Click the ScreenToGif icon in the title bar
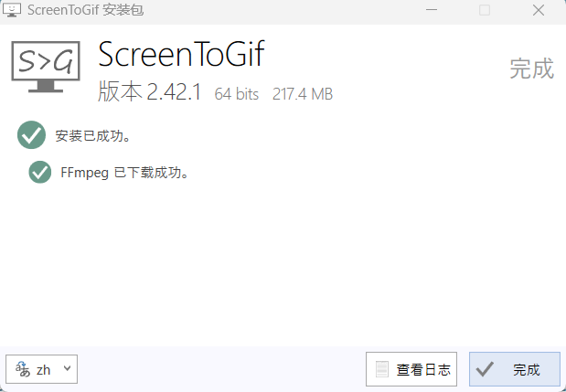 pyautogui.click(x=13, y=10)
